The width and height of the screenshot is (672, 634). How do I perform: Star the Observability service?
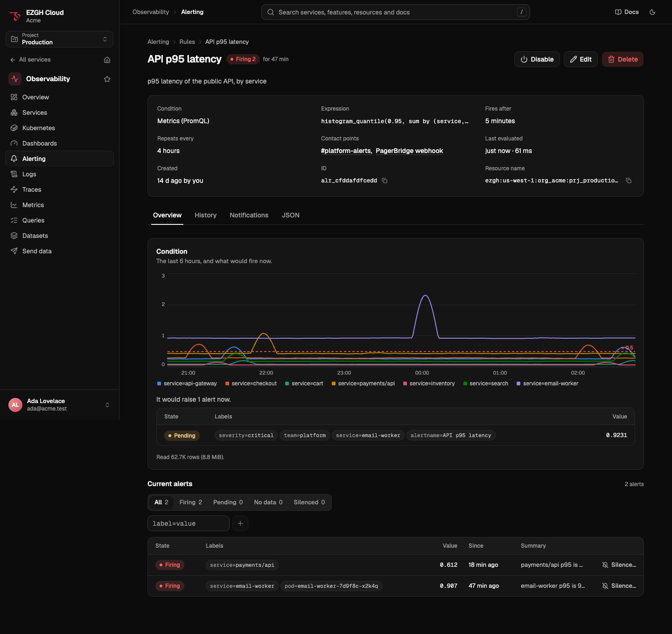[107, 79]
